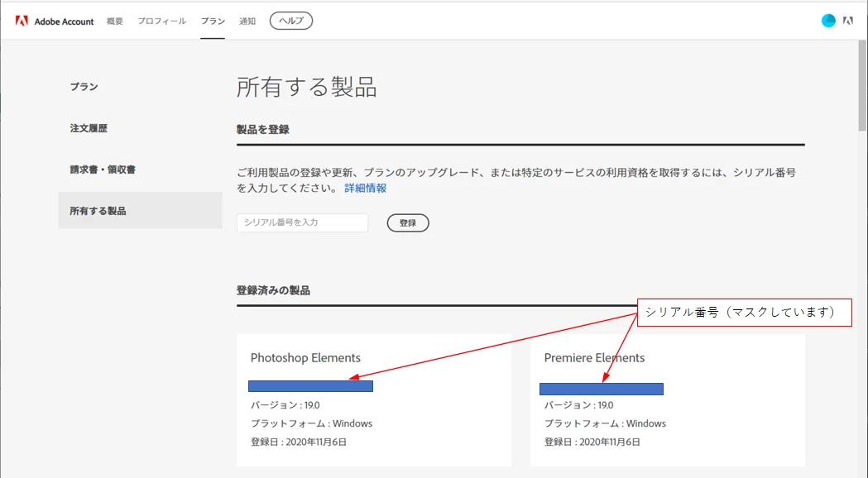Switch to the プロフィール tab
The image size is (868, 478).
tap(161, 21)
